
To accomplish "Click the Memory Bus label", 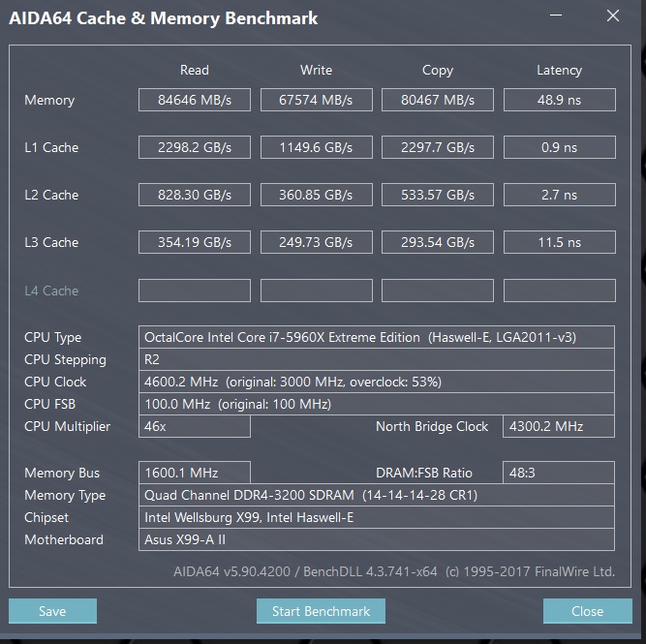I will pyautogui.click(x=62, y=473).
